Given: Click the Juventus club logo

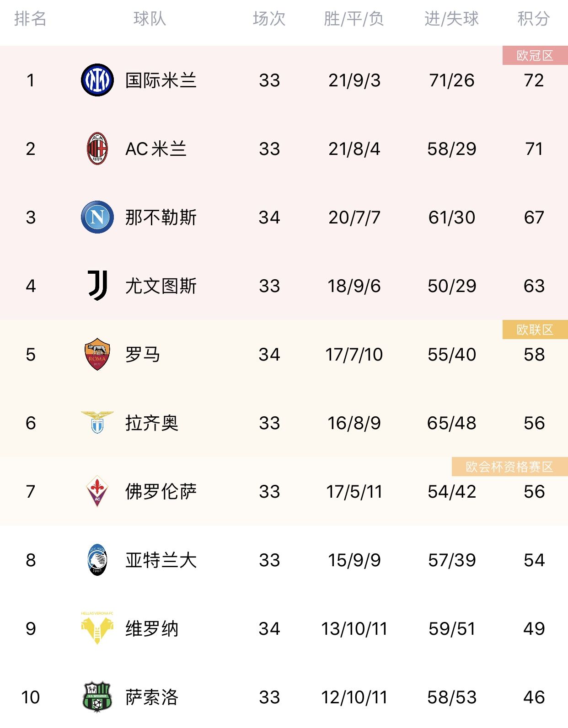Looking at the screenshot, I should tap(97, 286).
